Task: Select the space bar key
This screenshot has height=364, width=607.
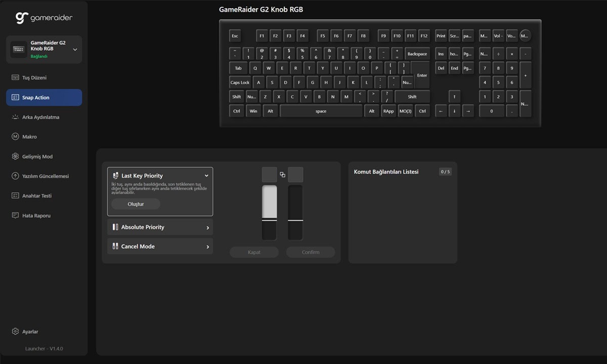Action: [321, 111]
